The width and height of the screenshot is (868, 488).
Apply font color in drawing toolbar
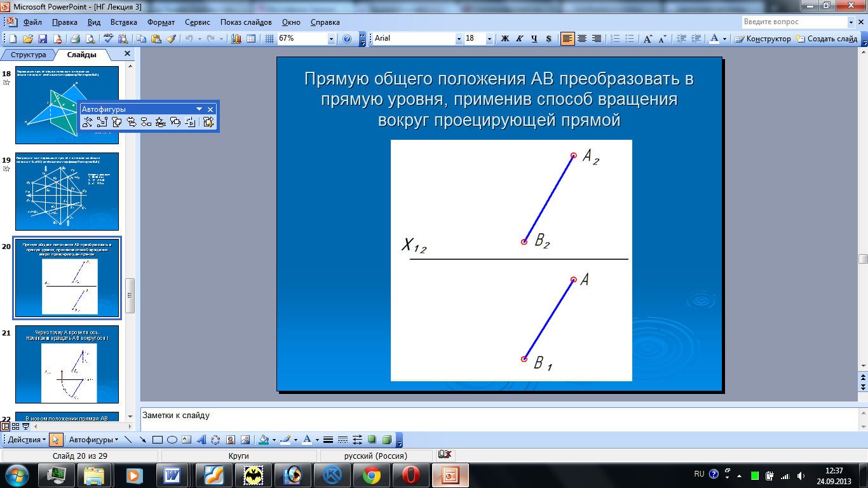[x=307, y=440]
